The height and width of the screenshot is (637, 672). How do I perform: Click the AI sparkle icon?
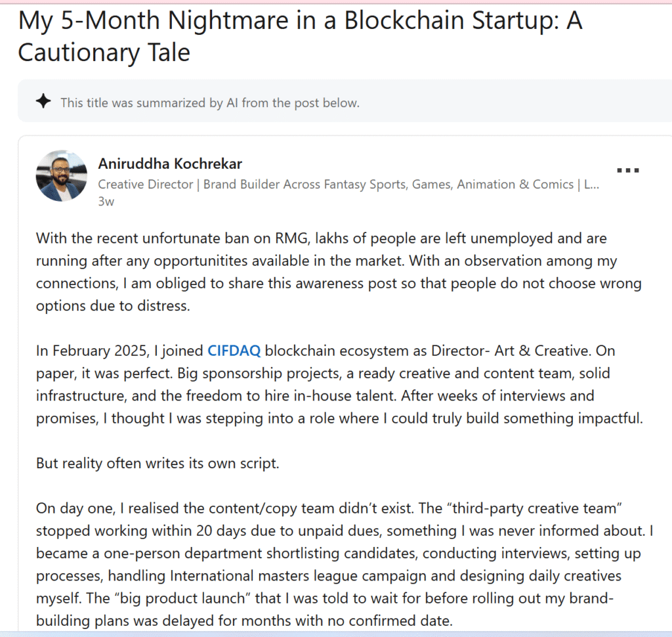43,102
